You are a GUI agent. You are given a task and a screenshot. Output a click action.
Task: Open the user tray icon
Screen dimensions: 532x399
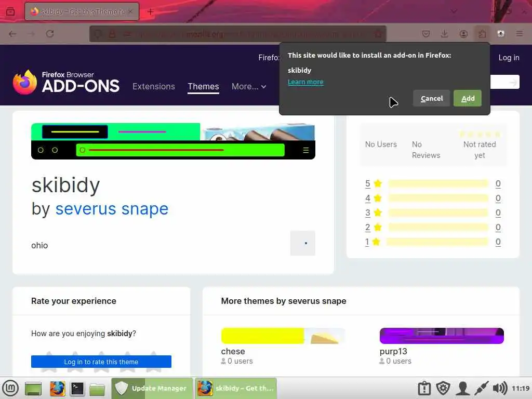462,388
